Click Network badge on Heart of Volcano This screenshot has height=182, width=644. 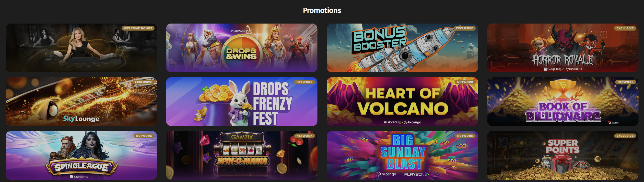point(465,82)
